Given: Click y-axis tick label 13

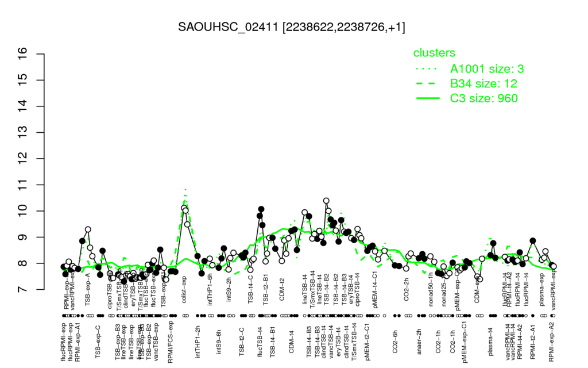Looking at the screenshot, I should pos(23,133).
